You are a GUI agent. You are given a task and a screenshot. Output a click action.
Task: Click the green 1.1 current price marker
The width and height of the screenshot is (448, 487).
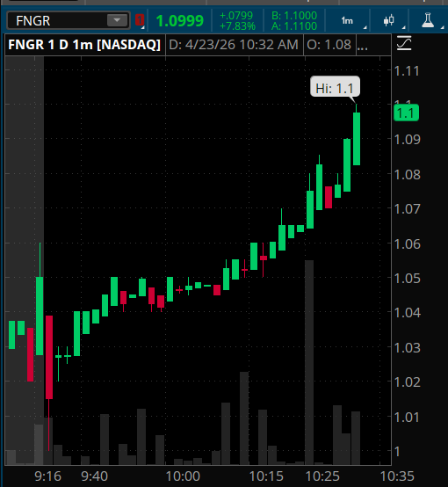(x=406, y=113)
